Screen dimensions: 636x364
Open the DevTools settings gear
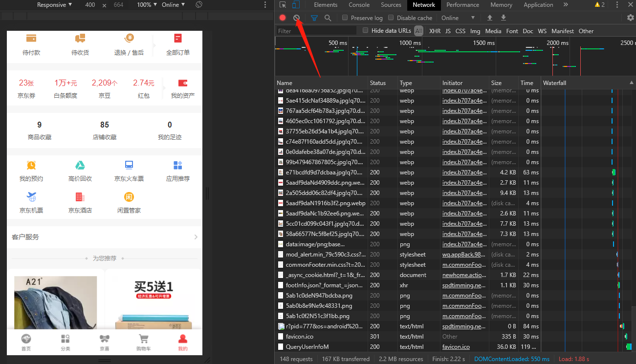coord(630,18)
